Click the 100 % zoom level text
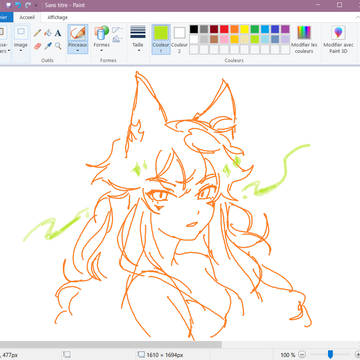Screen dimensions: 360x360 288,355
